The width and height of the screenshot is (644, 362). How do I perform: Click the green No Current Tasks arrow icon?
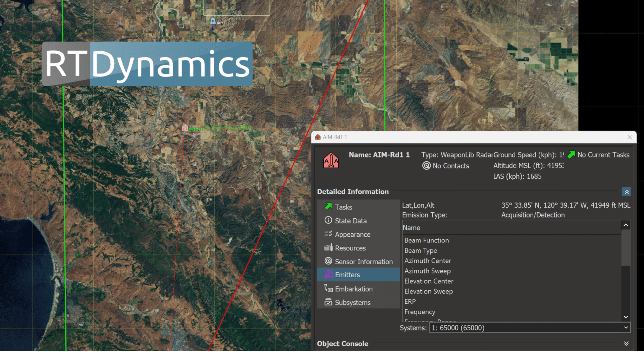(572, 155)
